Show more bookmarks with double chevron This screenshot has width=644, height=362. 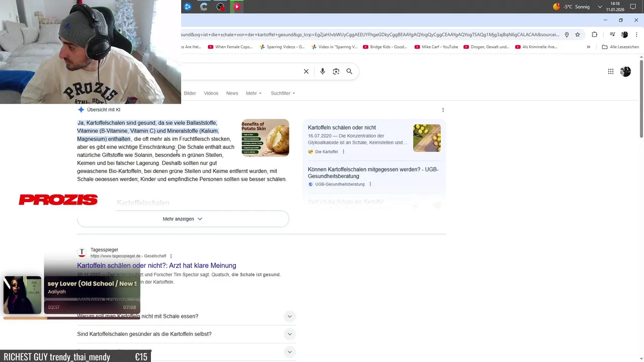pyautogui.click(x=589, y=47)
